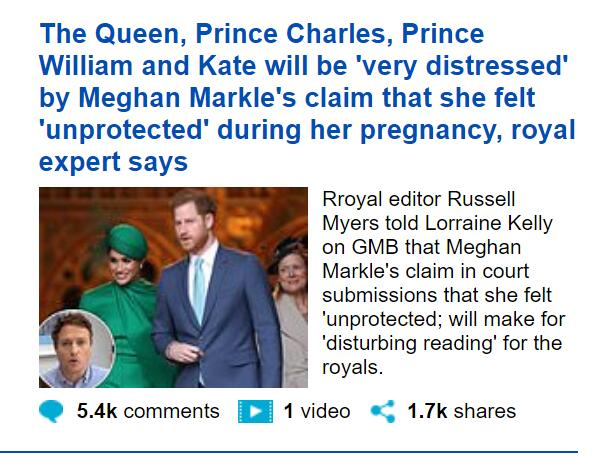Open the 1.7k shares link
Viewport: 610px width, 465px height.
(x=461, y=411)
